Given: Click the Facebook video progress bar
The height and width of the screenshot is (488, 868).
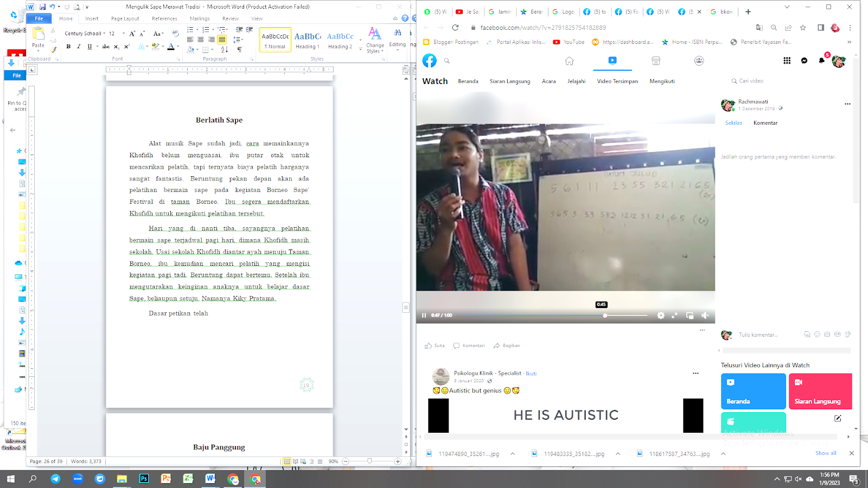Looking at the screenshot, I should coord(552,315).
